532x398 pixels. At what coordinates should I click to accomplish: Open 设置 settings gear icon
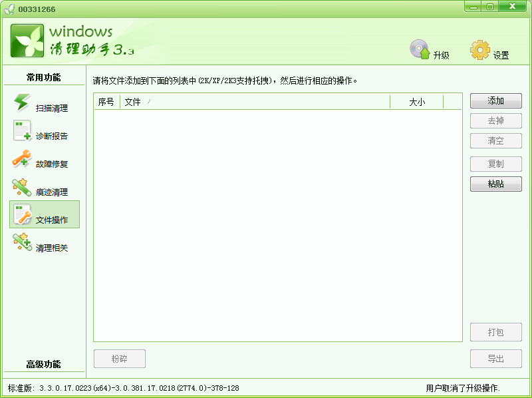480,50
